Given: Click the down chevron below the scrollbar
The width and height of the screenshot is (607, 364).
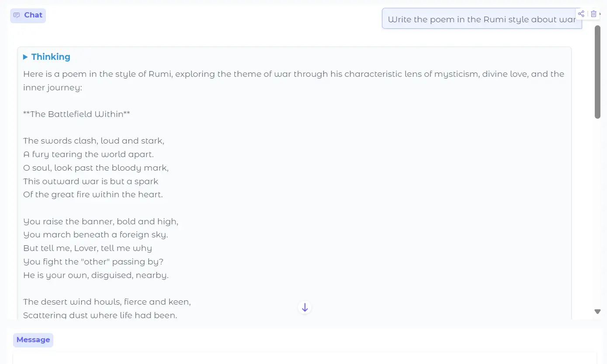Looking at the screenshot, I should tap(597, 311).
